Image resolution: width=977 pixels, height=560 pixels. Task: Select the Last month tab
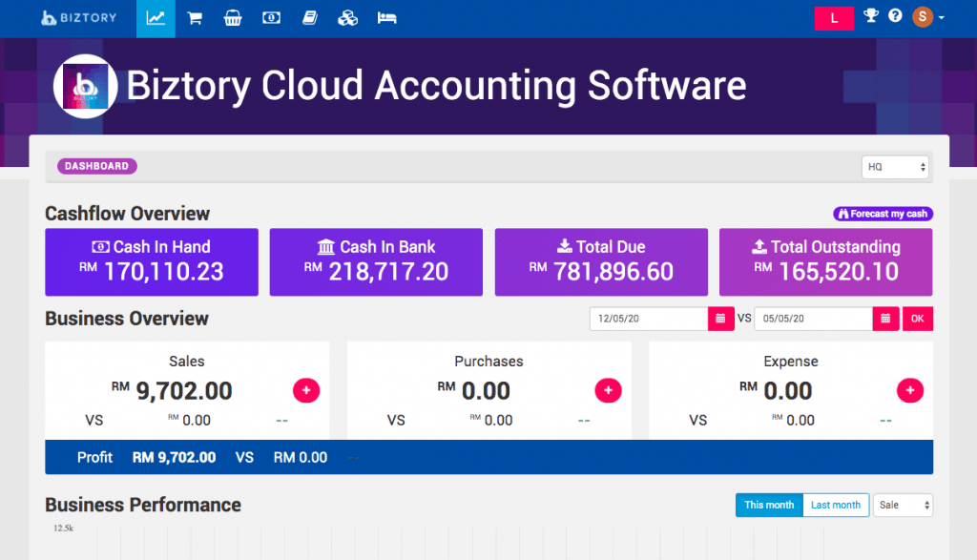pyautogui.click(x=836, y=506)
